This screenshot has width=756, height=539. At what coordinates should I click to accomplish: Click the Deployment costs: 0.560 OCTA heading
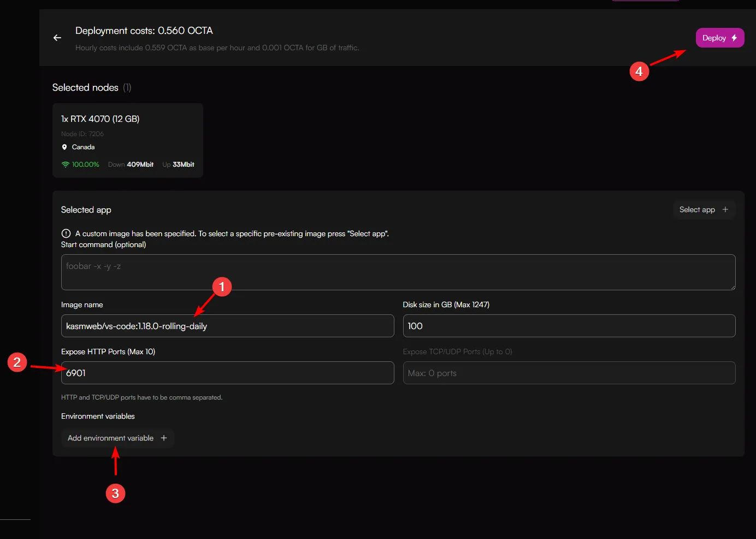144,31
